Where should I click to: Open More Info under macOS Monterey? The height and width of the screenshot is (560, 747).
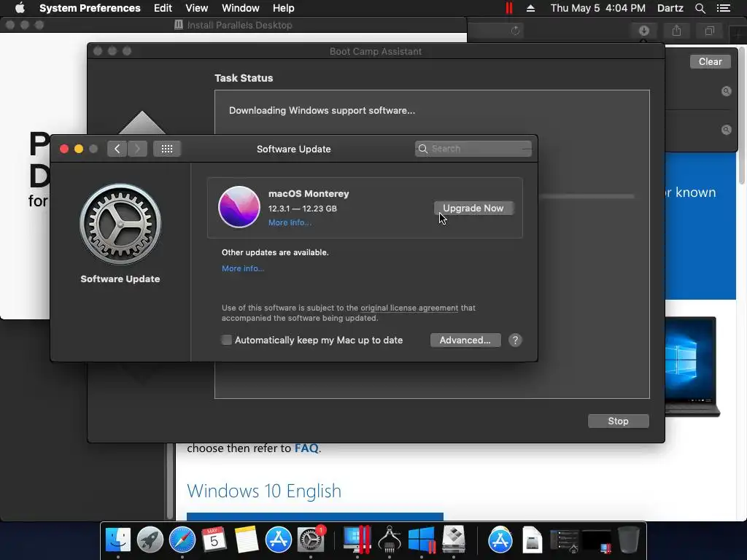point(290,223)
